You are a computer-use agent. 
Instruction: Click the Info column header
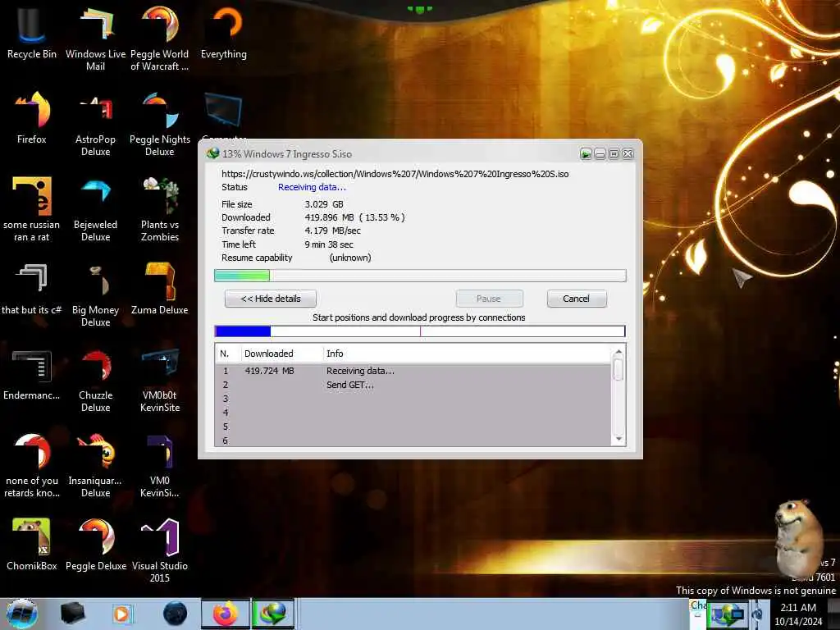[x=467, y=354]
